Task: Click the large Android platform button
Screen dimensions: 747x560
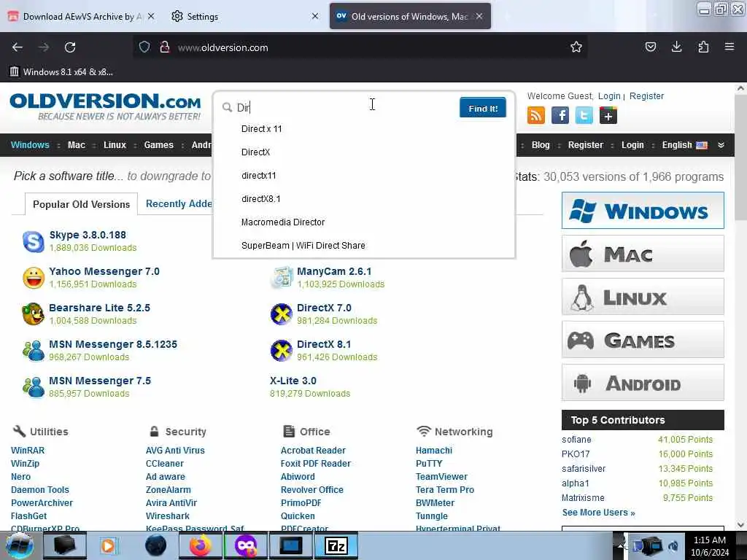Action: [x=643, y=383]
